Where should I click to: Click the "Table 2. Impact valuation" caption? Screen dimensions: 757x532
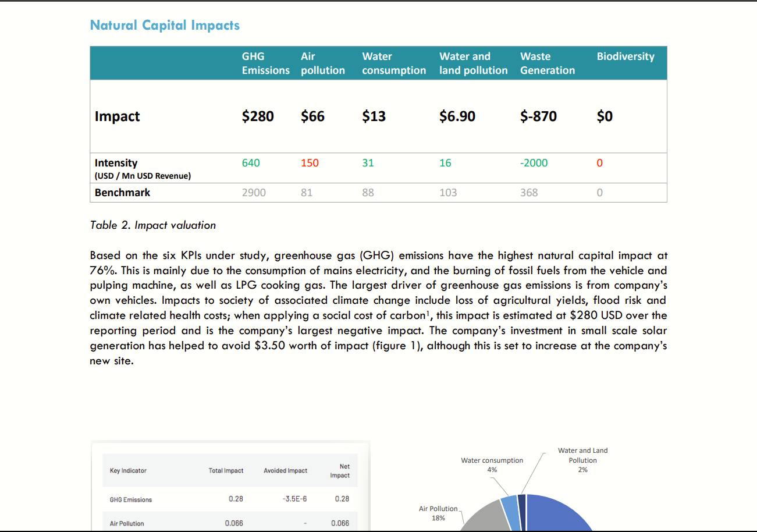pyautogui.click(x=153, y=225)
